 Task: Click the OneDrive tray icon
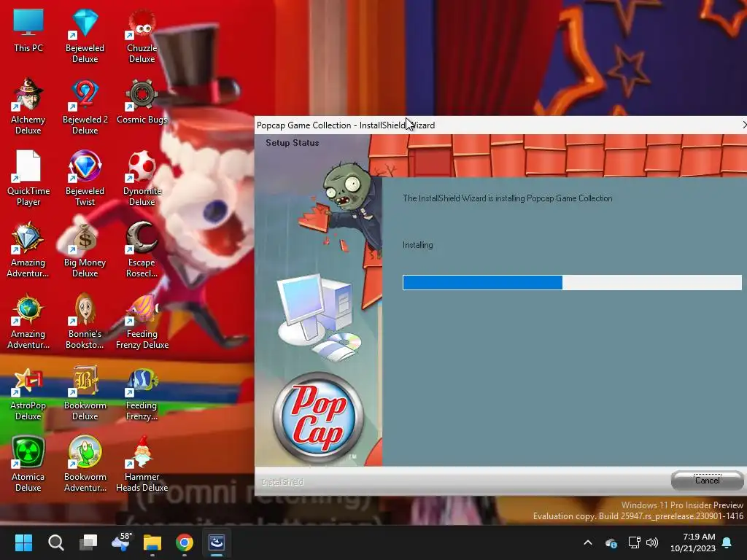tap(611, 542)
